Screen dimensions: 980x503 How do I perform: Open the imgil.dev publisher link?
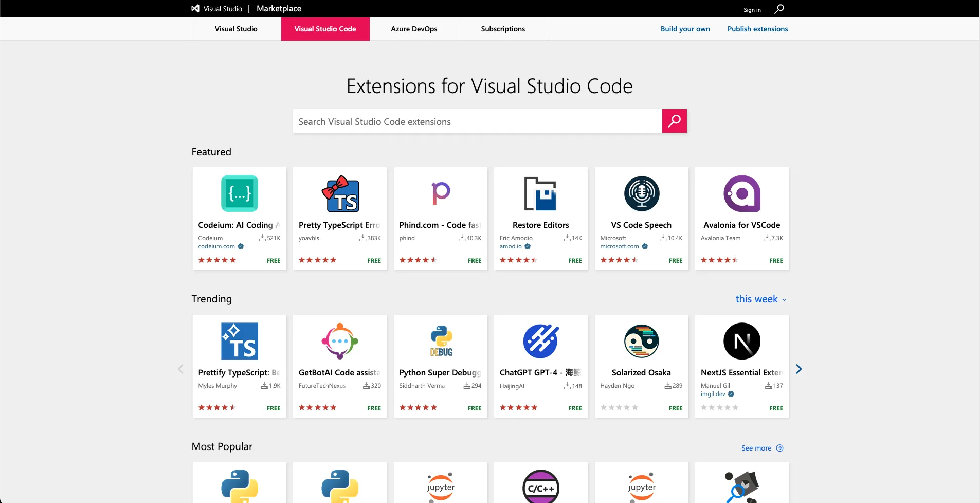tap(713, 394)
